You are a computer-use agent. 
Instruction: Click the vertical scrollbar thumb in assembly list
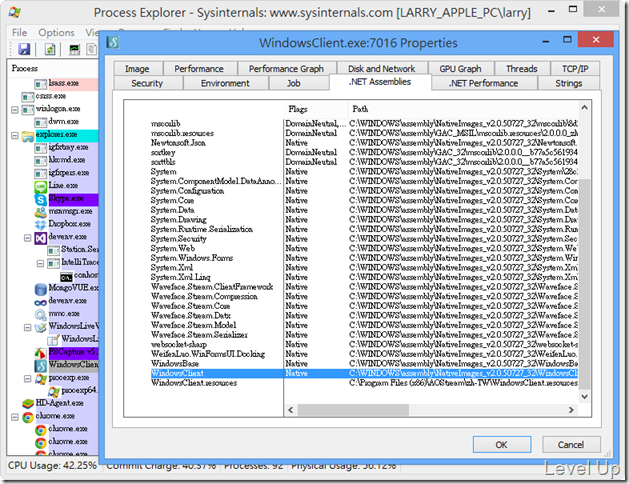click(584, 284)
